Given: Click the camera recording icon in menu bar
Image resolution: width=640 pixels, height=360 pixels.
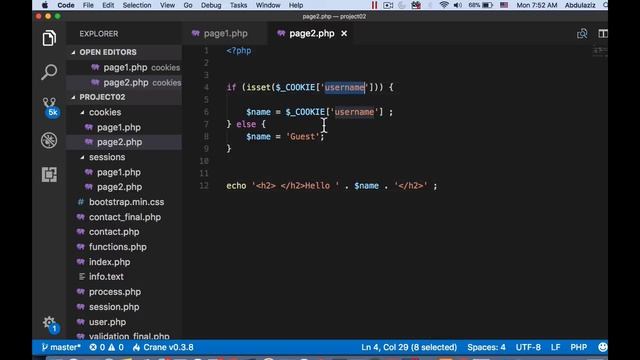Looking at the screenshot, I should [x=388, y=5].
